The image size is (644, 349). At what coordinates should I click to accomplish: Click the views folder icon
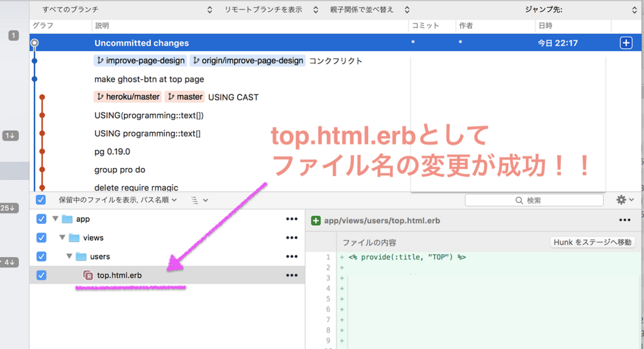tap(74, 238)
